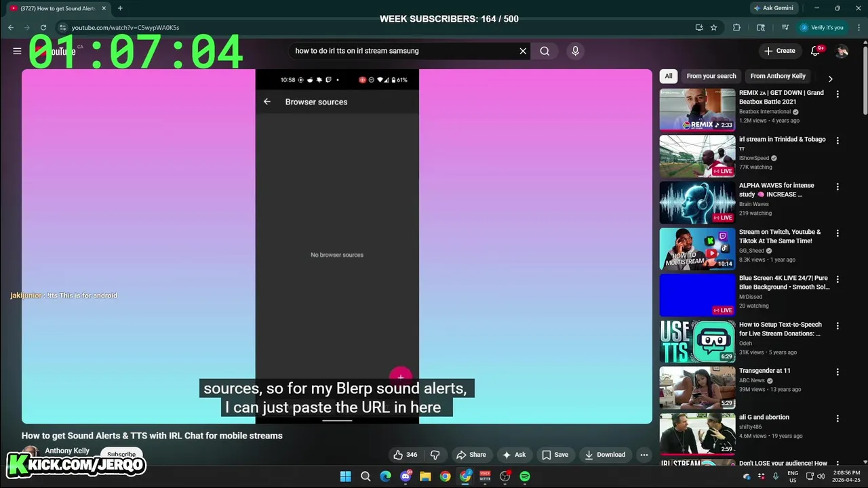Tap the pink plus add-source button
Screen dimensions: 868x488
(x=401, y=377)
